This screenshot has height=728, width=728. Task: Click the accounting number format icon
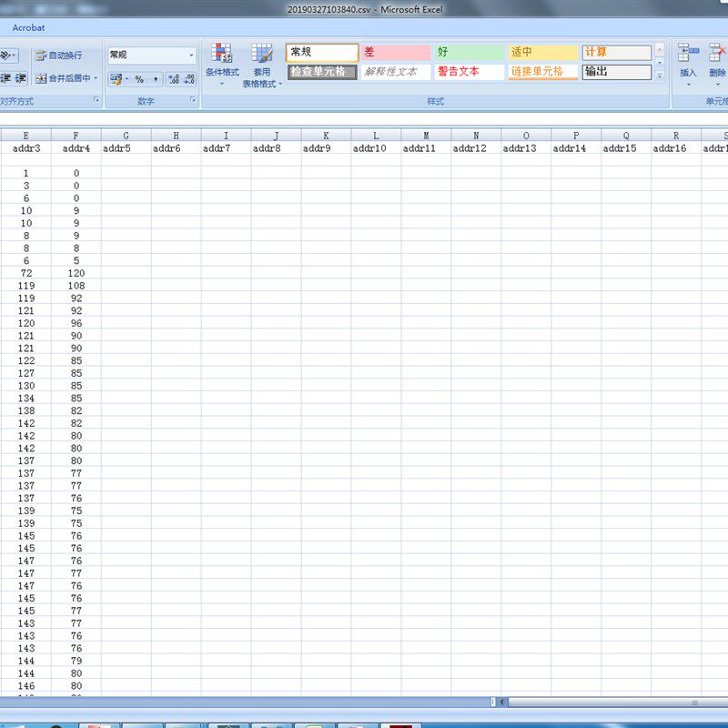116,79
